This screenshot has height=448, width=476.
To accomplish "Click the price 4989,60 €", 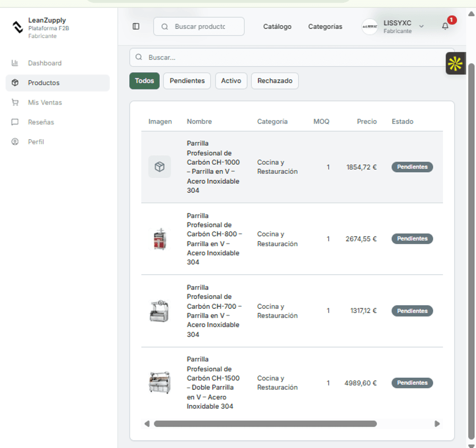I will 361,383.
